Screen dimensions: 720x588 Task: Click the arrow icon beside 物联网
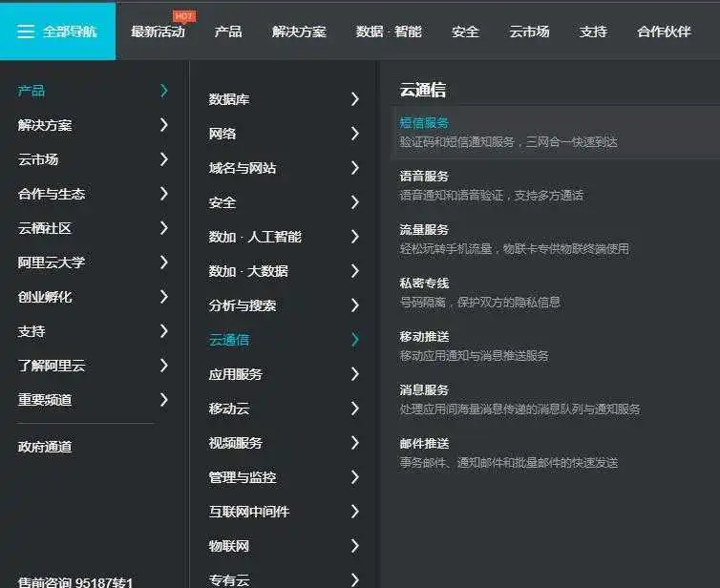[x=354, y=546]
